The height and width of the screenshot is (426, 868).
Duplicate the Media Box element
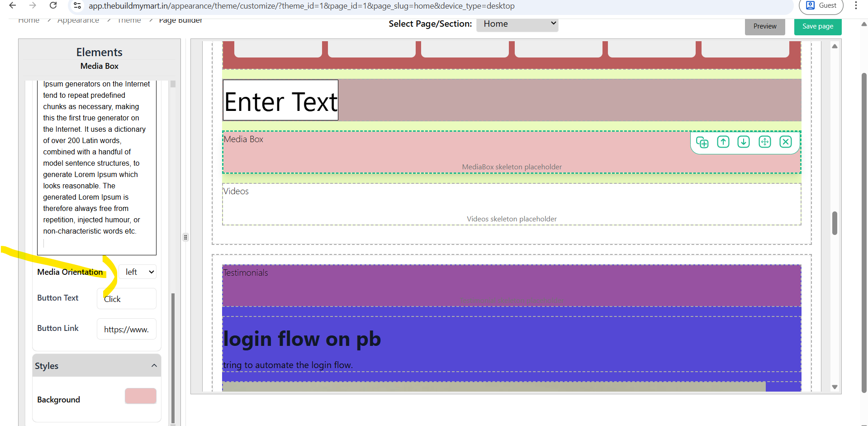[702, 142]
